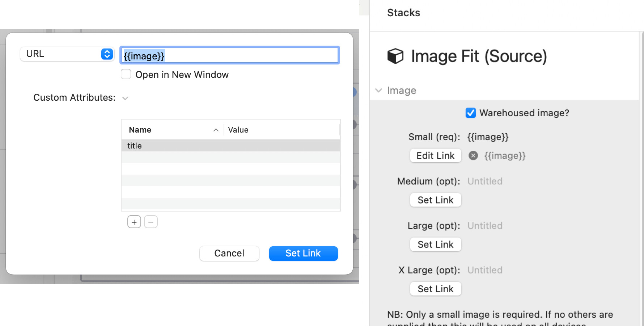Set Link for the Medium image

click(x=435, y=200)
